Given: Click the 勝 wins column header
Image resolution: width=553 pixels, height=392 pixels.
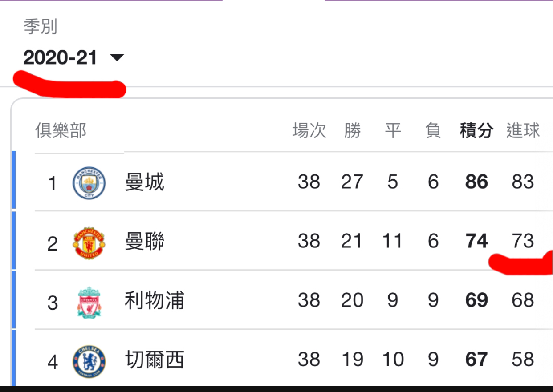Looking at the screenshot, I should 352,131.
